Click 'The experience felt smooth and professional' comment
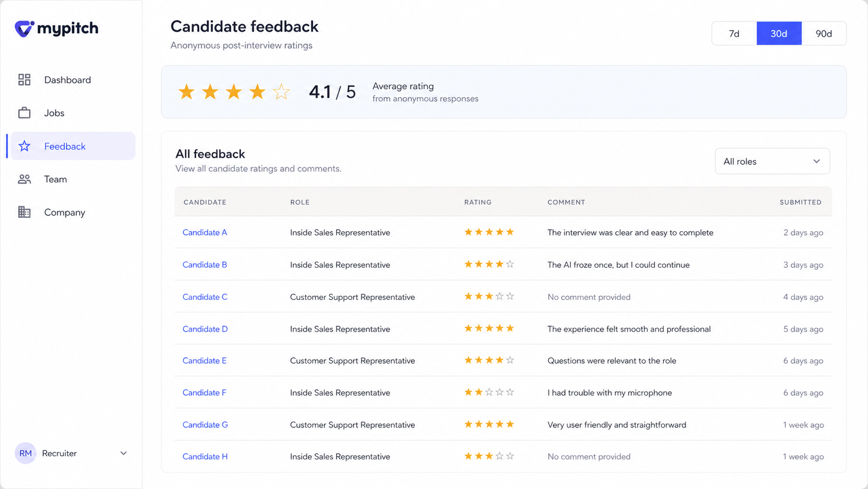This screenshot has height=489, width=868. (x=629, y=329)
